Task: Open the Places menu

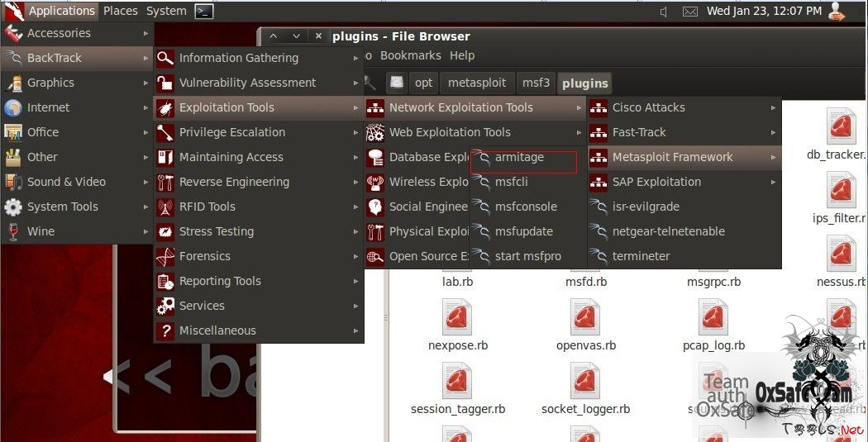Action: coord(120,11)
